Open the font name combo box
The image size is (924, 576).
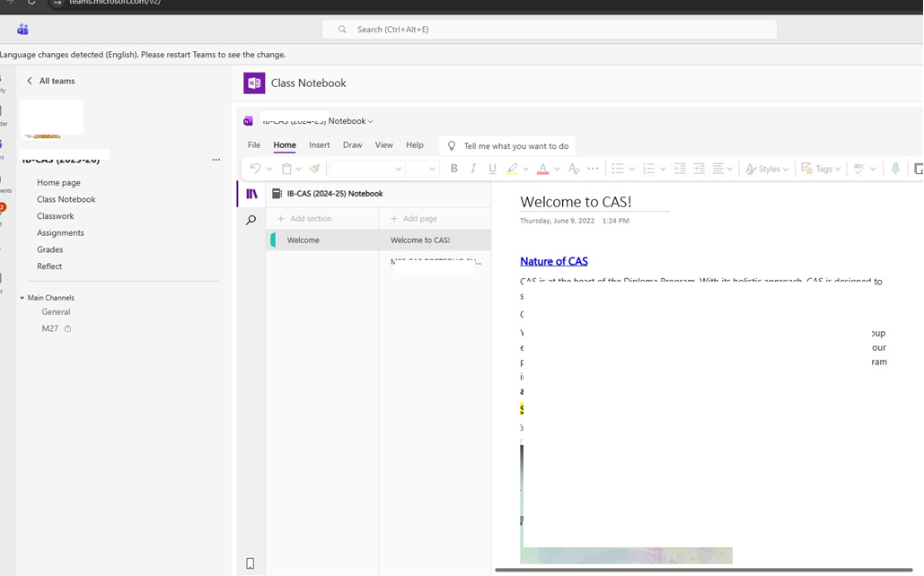coord(366,169)
